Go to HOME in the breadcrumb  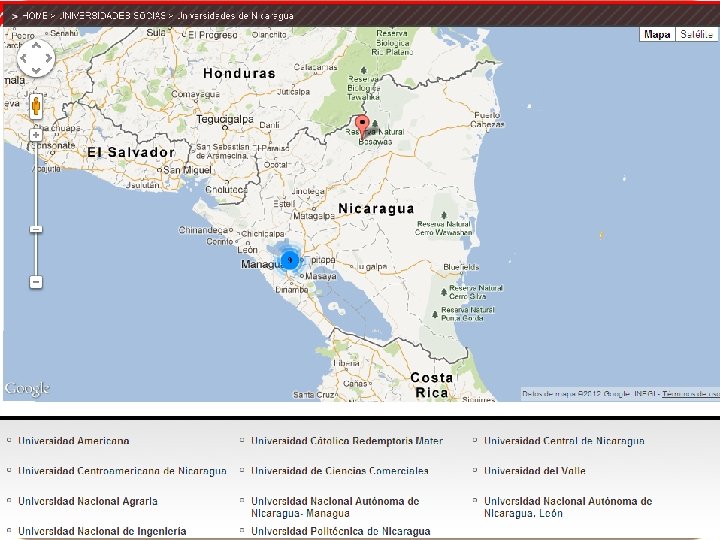pyautogui.click(x=35, y=16)
